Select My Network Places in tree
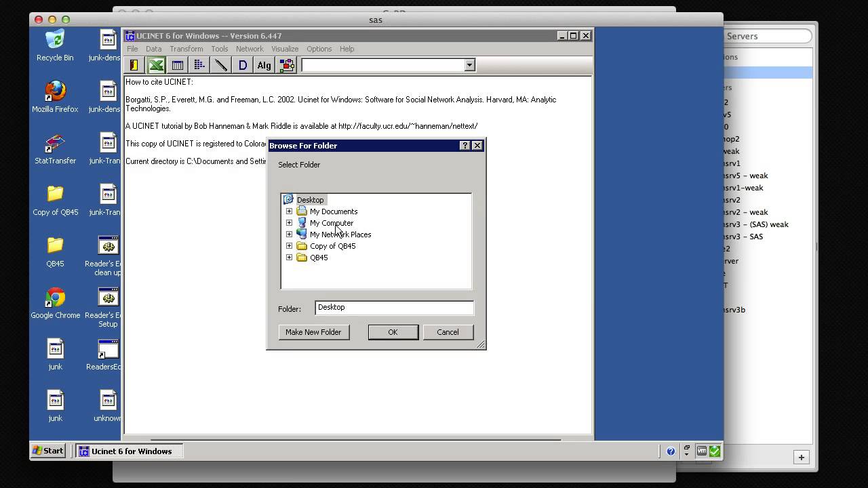Viewport: 868px width, 488px height. tap(340, 235)
